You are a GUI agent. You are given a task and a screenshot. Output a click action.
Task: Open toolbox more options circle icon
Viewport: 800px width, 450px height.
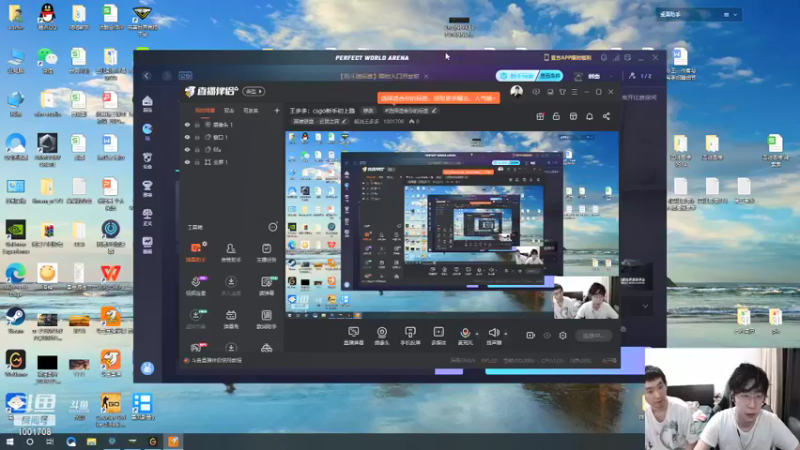click(273, 227)
